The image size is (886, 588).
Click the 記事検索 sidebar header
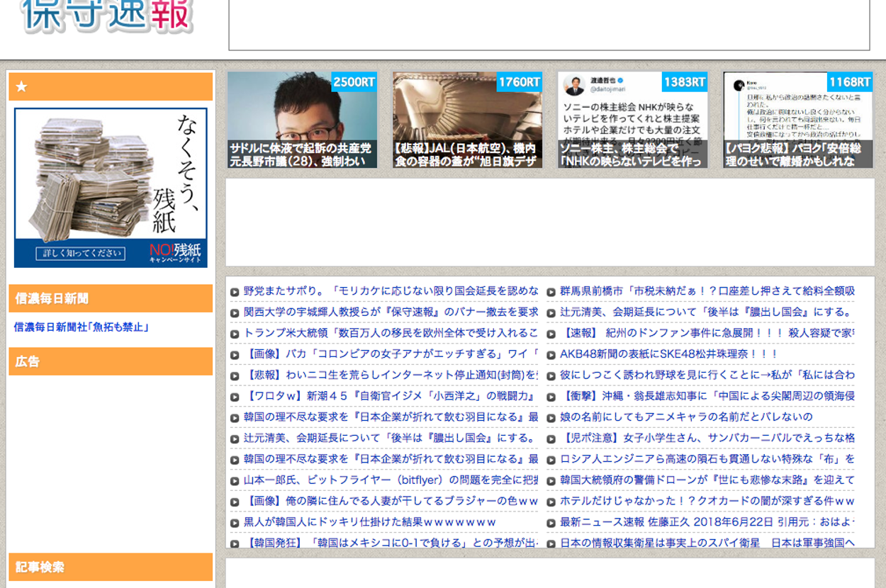click(x=111, y=567)
